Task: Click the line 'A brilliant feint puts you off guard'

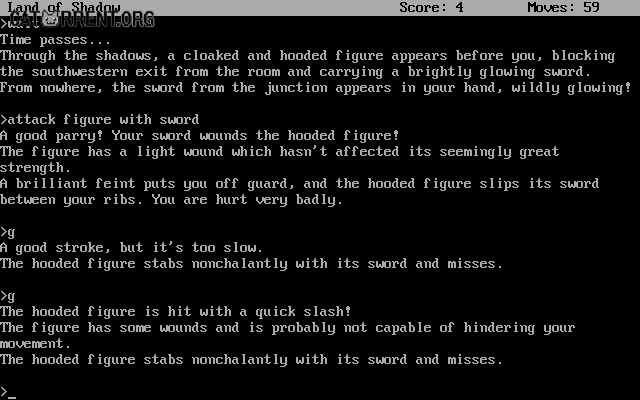Action: point(300,184)
